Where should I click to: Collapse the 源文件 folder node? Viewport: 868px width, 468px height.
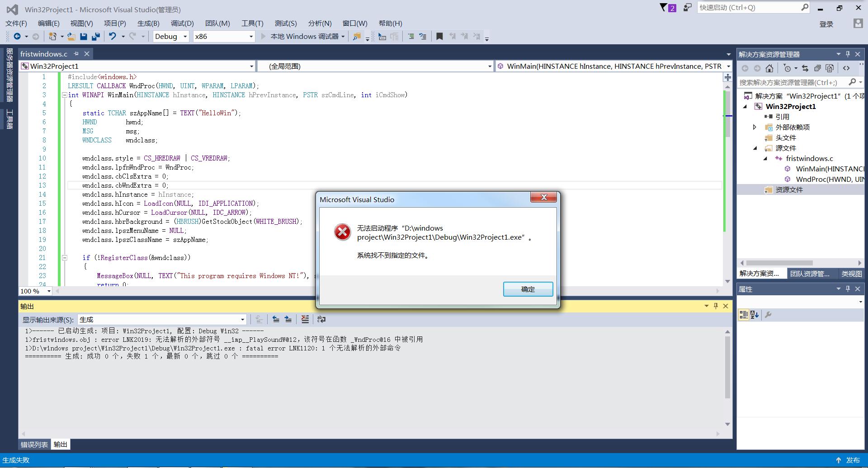(x=755, y=148)
